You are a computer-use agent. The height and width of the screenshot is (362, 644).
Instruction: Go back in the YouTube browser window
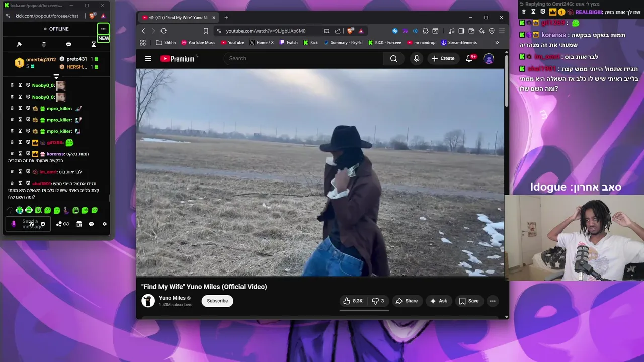[x=143, y=31]
